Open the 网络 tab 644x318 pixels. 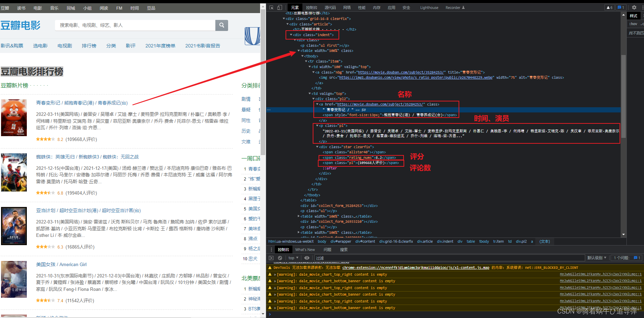tap(347, 8)
